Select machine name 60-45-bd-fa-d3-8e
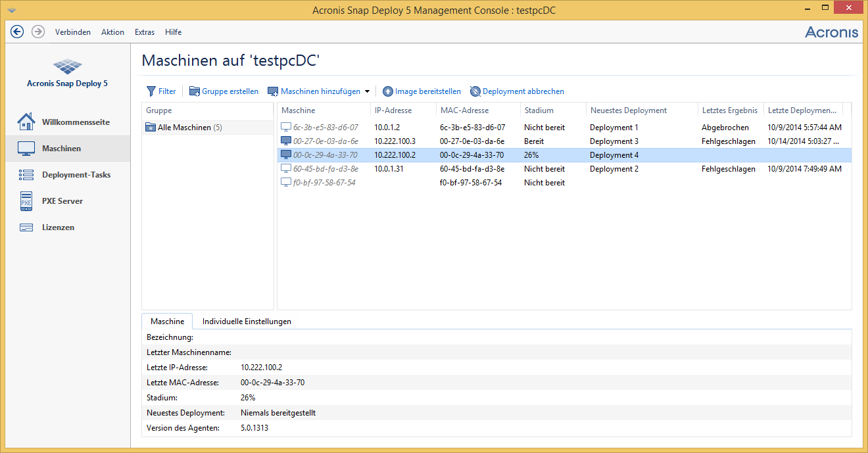The width and height of the screenshot is (868, 453). pyautogui.click(x=325, y=169)
